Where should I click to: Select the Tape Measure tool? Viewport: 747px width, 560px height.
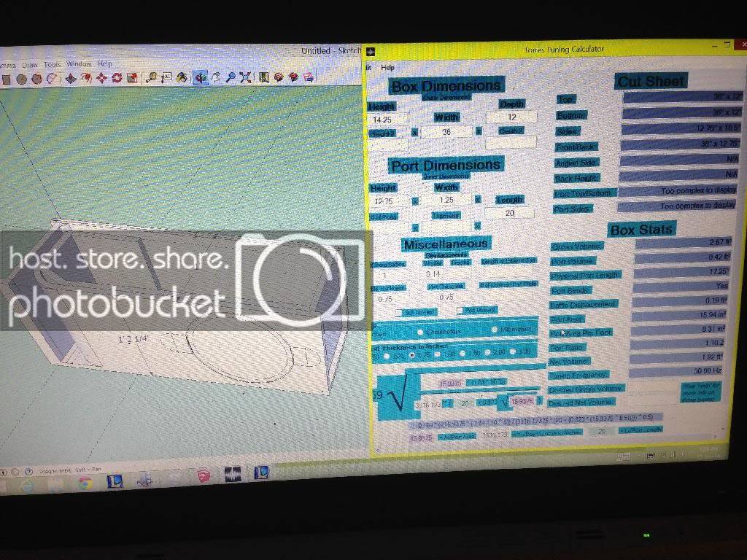pos(152,77)
